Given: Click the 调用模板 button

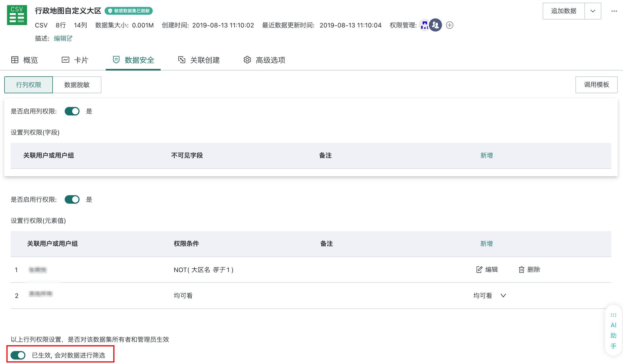Looking at the screenshot, I should tap(596, 85).
